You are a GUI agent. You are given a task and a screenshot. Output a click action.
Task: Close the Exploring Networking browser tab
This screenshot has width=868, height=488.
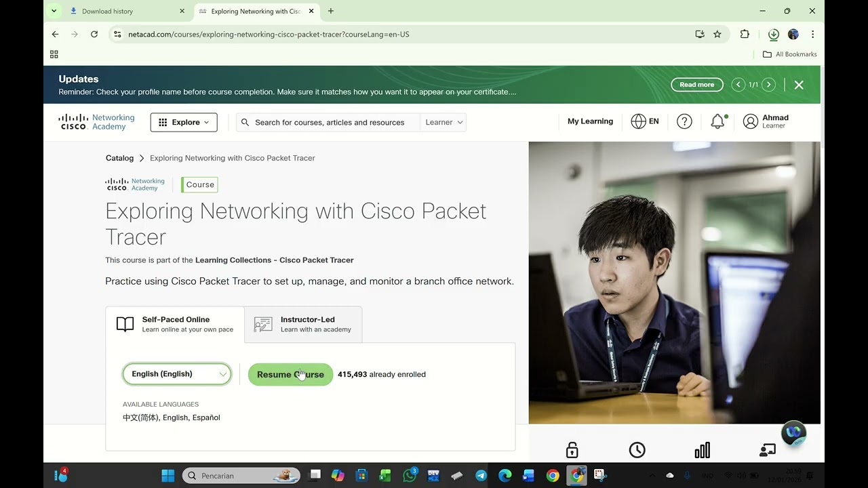point(311,11)
